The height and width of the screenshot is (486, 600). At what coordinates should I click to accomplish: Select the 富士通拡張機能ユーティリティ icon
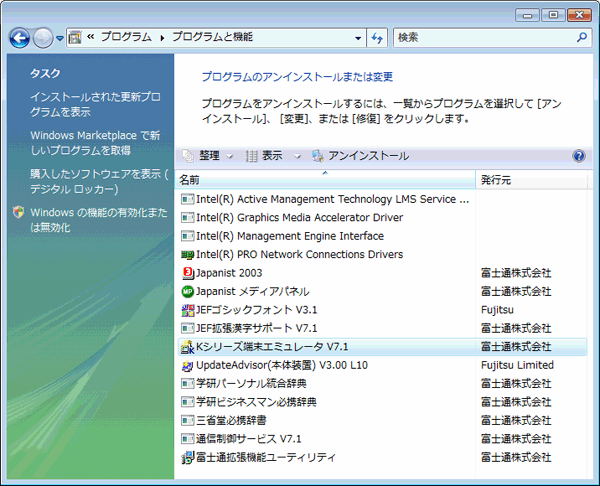188,458
